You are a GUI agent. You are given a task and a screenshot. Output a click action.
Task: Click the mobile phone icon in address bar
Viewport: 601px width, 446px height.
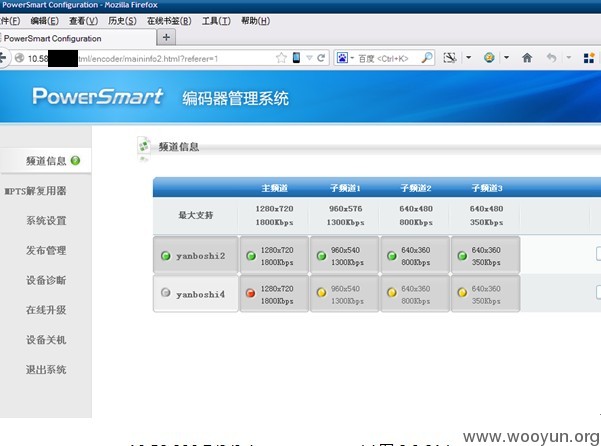click(x=296, y=58)
